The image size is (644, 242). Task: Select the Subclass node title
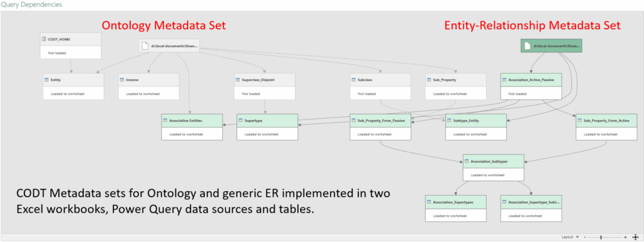(x=365, y=80)
